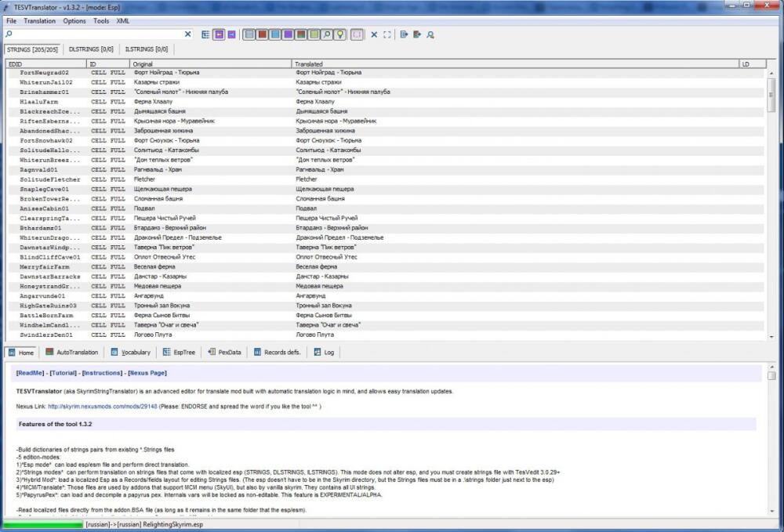The height and width of the screenshot is (532, 784).
Task: Click the blue X toolbar icon
Action: tap(374, 34)
